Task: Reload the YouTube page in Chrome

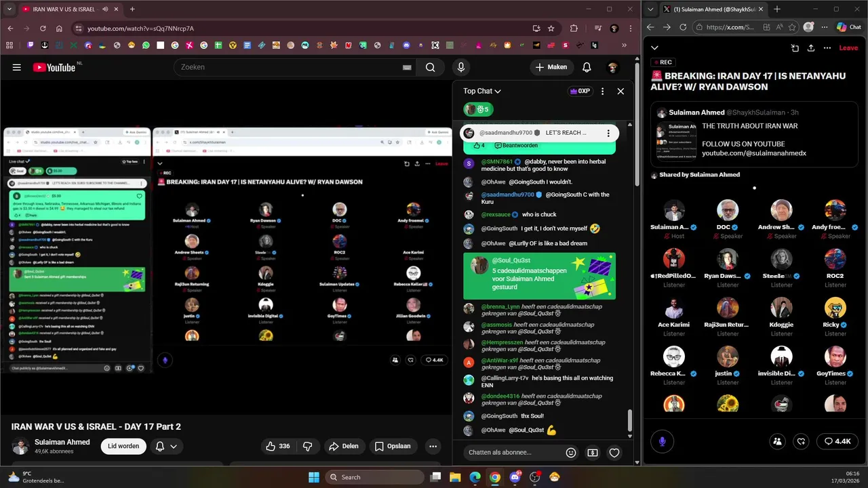Action: (43, 28)
